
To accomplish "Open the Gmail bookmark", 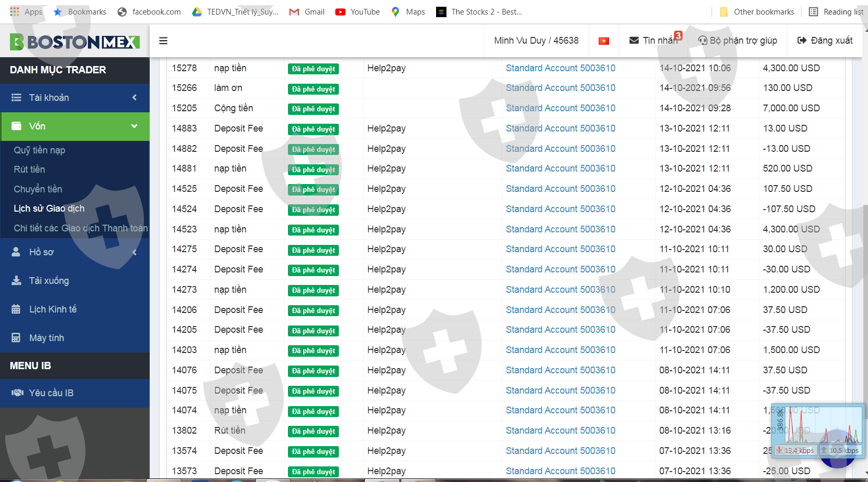I will click(307, 11).
